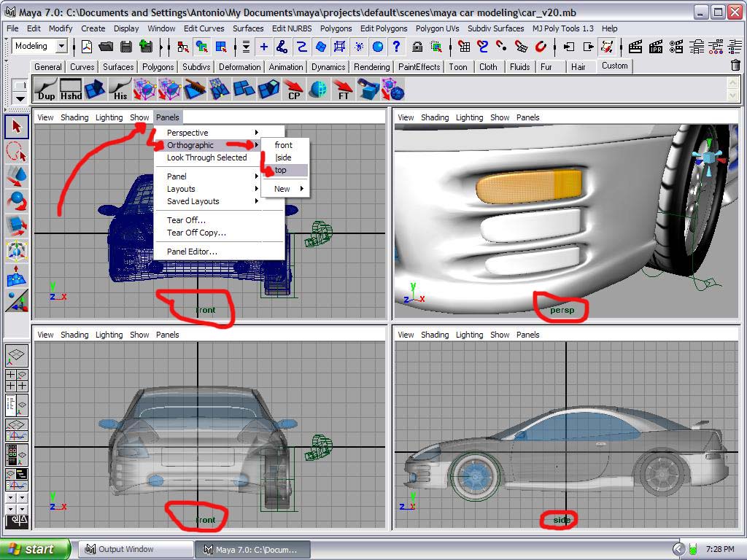Viewport: 747px width, 560px height.
Task: Choose the Rotate tool in the toolbox
Action: [17, 201]
